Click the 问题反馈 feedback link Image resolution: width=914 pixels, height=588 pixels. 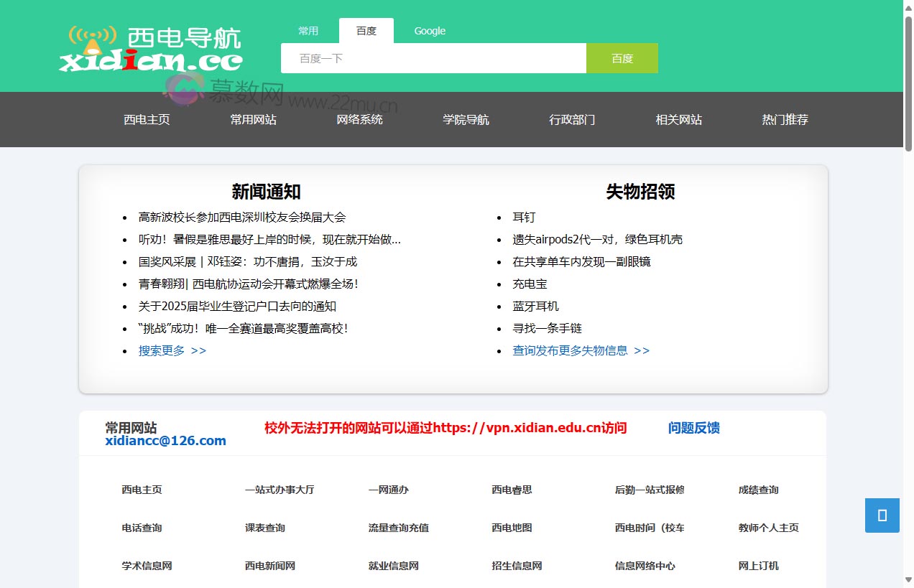[693, 428]
